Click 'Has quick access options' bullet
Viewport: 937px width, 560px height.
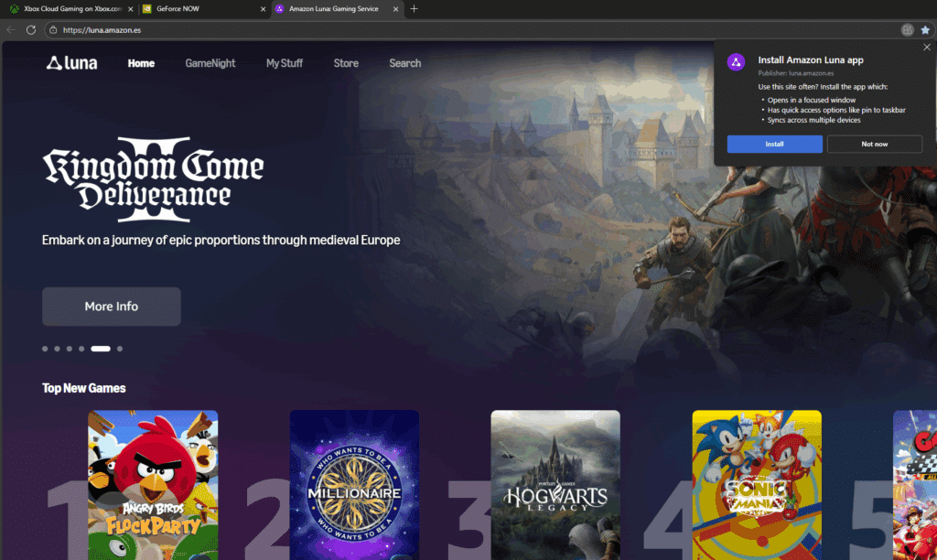click(x=836, y=110)
